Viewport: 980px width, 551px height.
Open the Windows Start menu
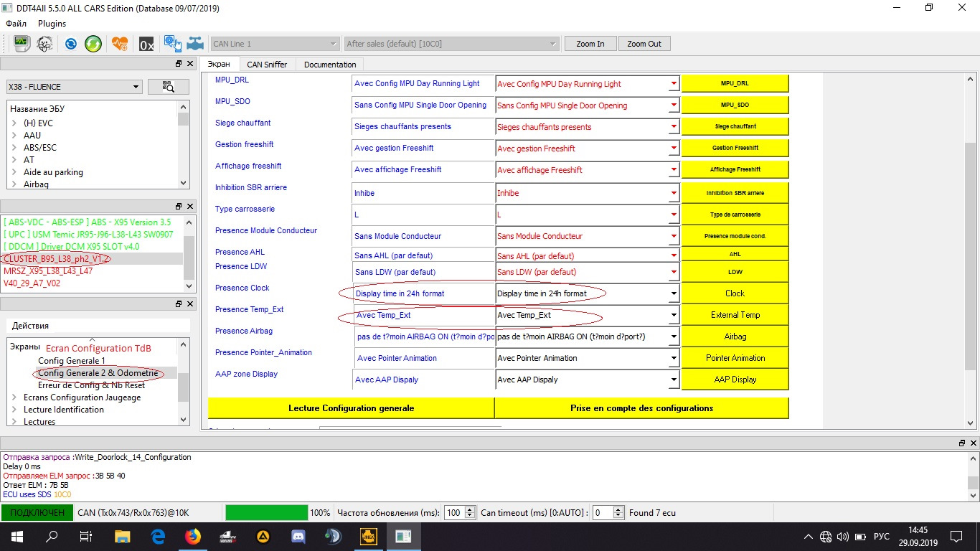click(x=17, y=536)
